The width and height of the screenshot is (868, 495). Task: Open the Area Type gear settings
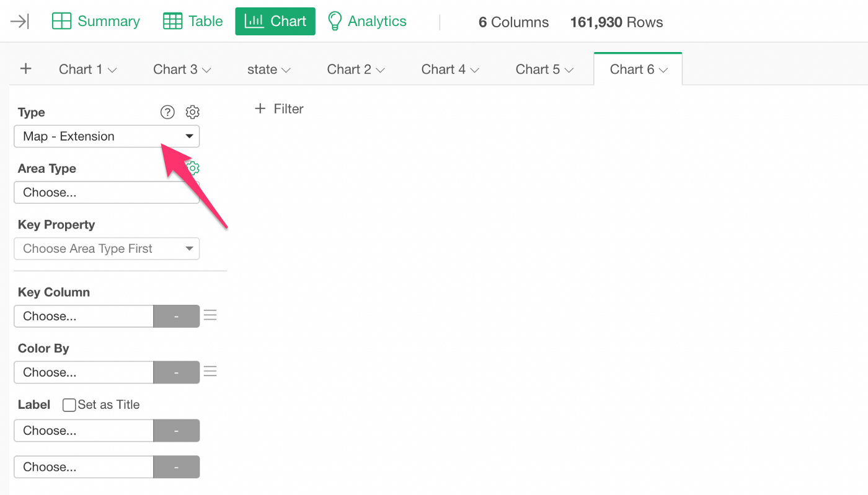pos(194,168)
